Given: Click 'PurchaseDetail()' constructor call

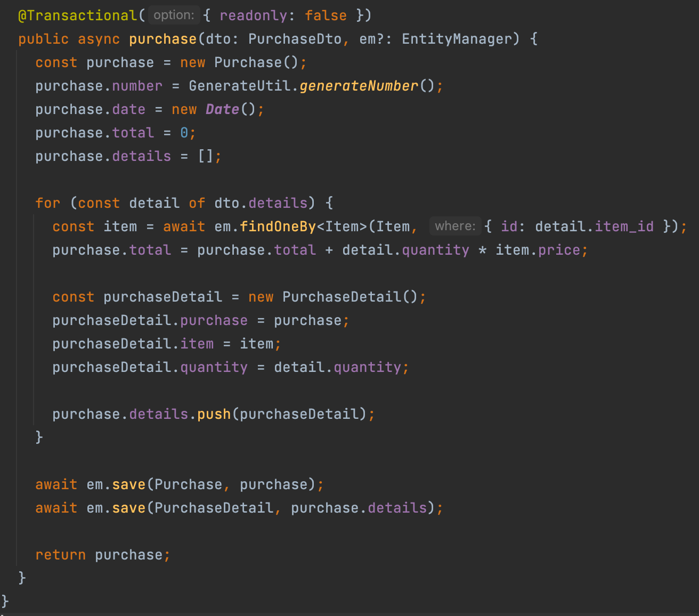Looking at the screenshot, I should tap(350, 297).
